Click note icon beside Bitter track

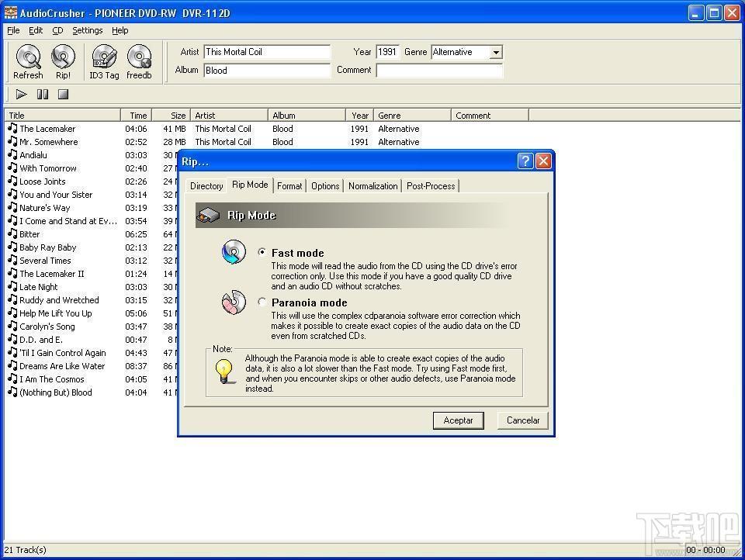[x=13, y=233]
